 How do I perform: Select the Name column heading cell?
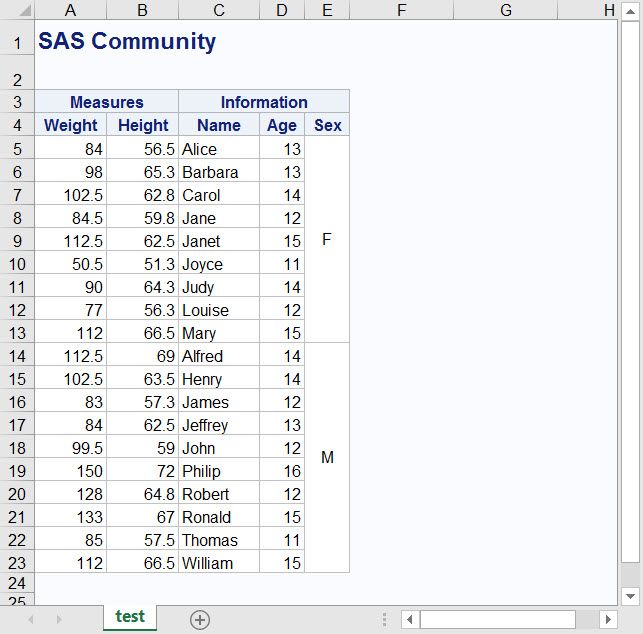click(x=219, y=125)
